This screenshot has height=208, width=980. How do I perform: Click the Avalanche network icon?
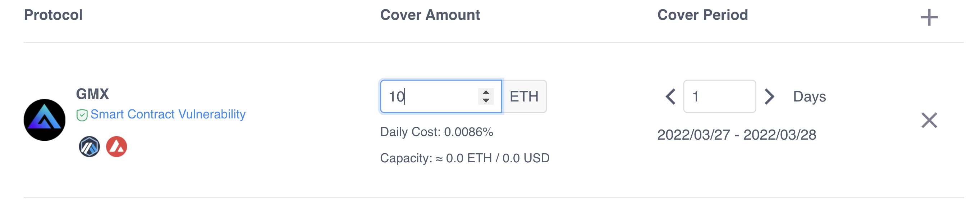(x=116, y=147)
